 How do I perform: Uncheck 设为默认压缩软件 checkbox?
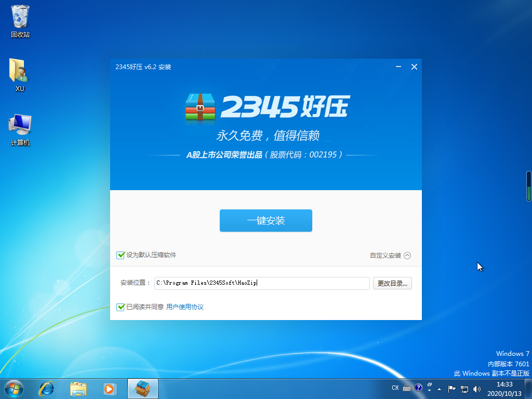[121, 255]
